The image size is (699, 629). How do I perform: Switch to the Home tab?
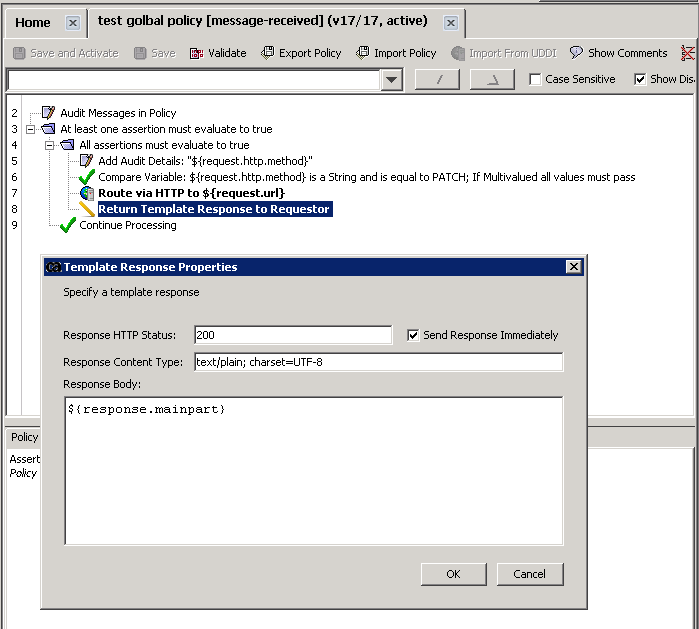(33, 22)
